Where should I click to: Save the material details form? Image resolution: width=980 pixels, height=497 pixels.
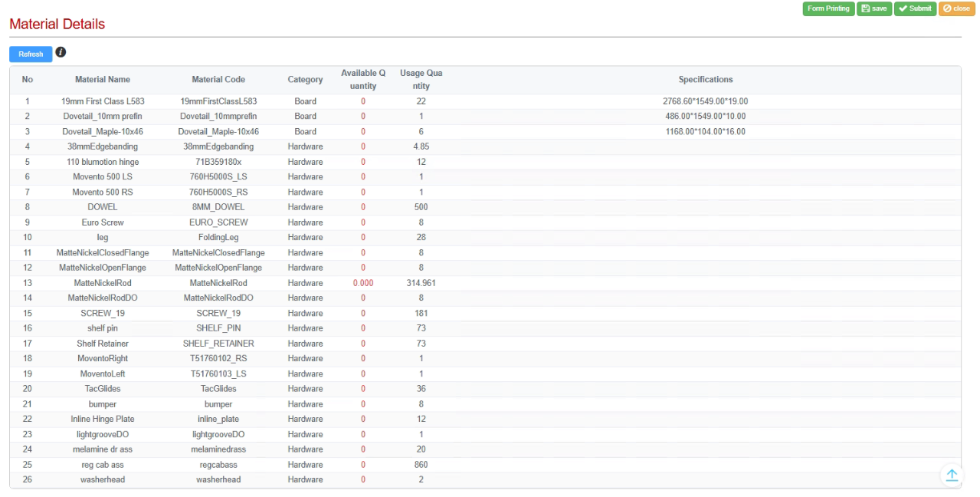pos(874,8)
